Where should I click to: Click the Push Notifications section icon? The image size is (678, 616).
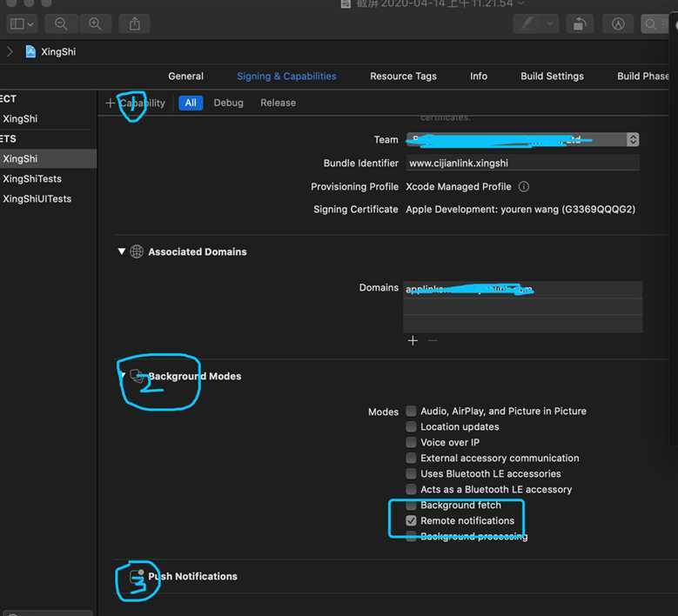[137, 576]
